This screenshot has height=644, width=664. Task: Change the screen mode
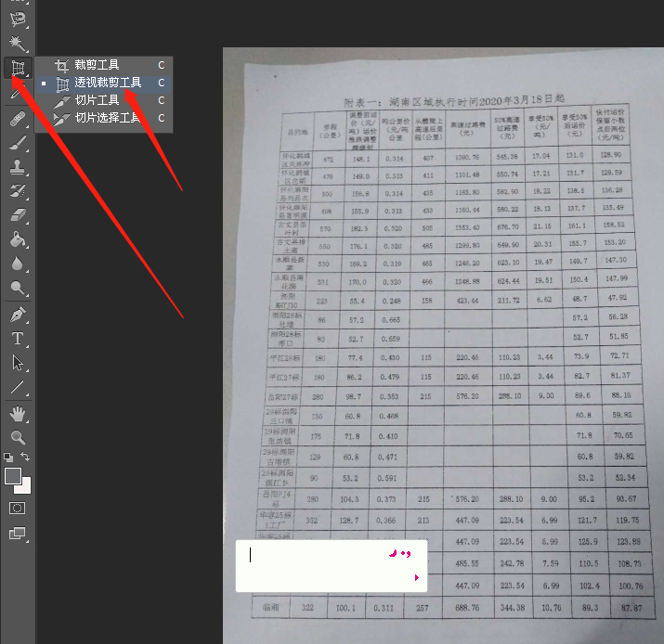18,534
